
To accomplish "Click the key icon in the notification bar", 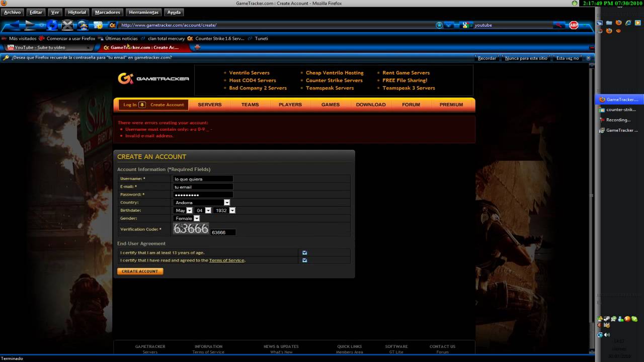I will pyautogui.click(x=6, y=58).
